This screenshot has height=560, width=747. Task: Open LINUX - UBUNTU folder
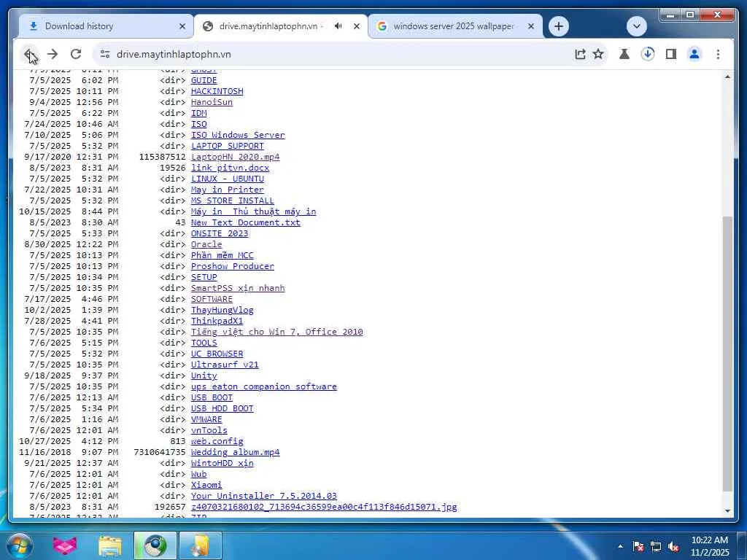click(x=228, y=179)
